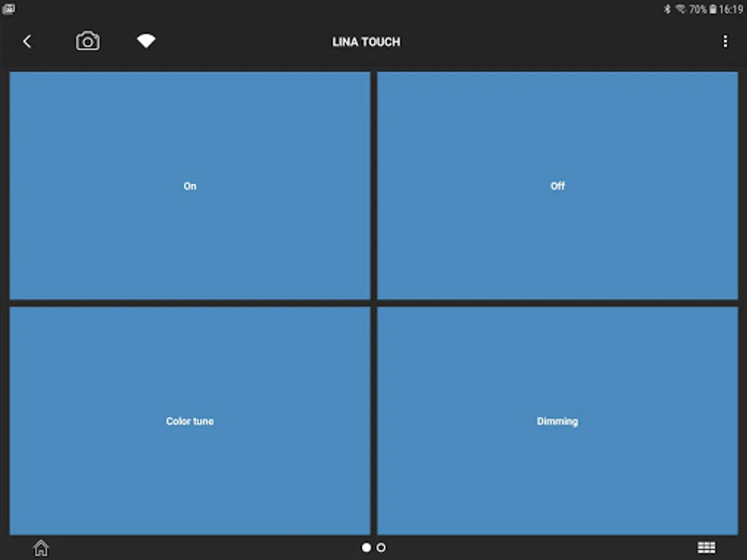Tap the battery status icon
Viewport: 747px width, 560px height.
713,9
